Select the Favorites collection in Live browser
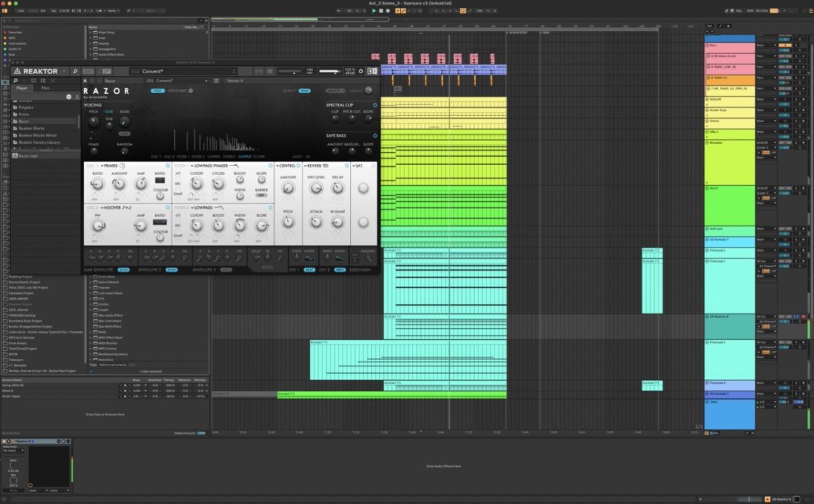 (15, 32)
